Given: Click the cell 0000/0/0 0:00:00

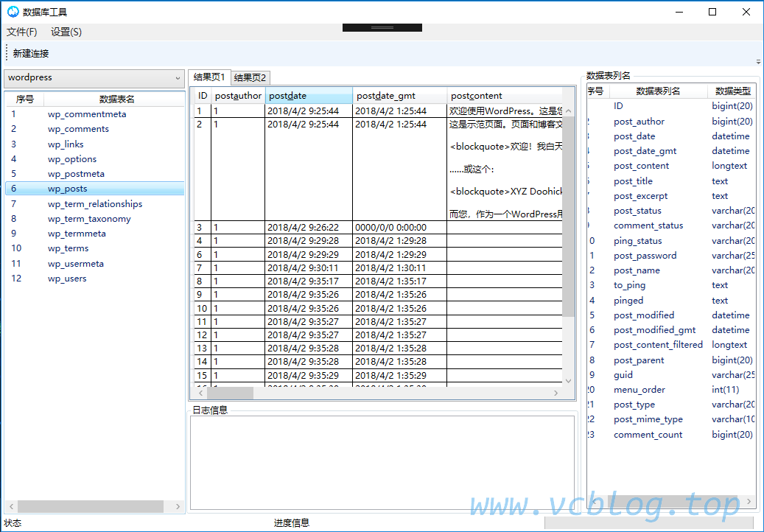Looking at the screenshot, I should point(399,228).
